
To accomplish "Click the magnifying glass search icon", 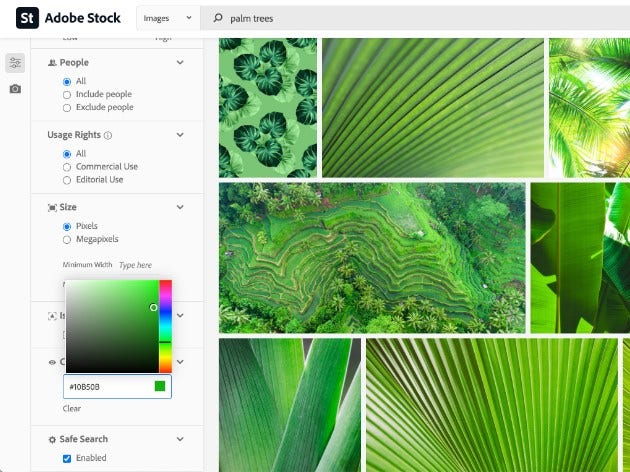I will click(x=218, y=18).
